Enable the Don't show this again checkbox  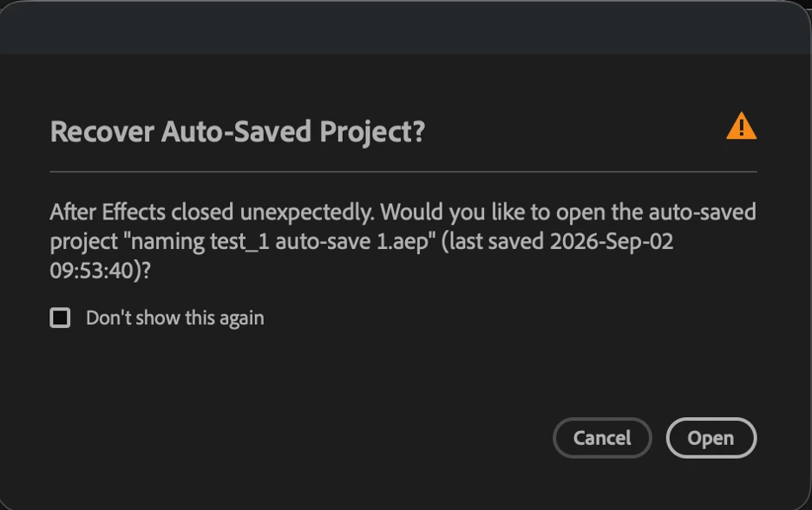[60, 317]
